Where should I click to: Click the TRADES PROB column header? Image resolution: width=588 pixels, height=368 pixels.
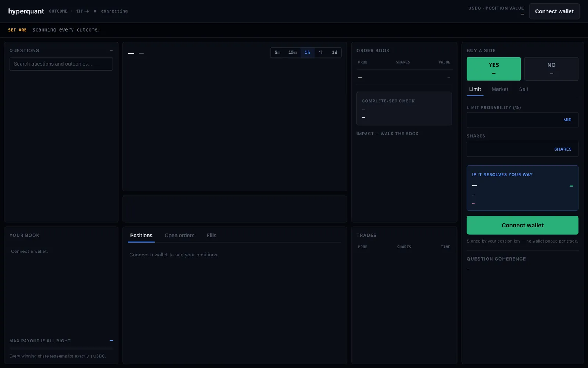coord(363,247)
